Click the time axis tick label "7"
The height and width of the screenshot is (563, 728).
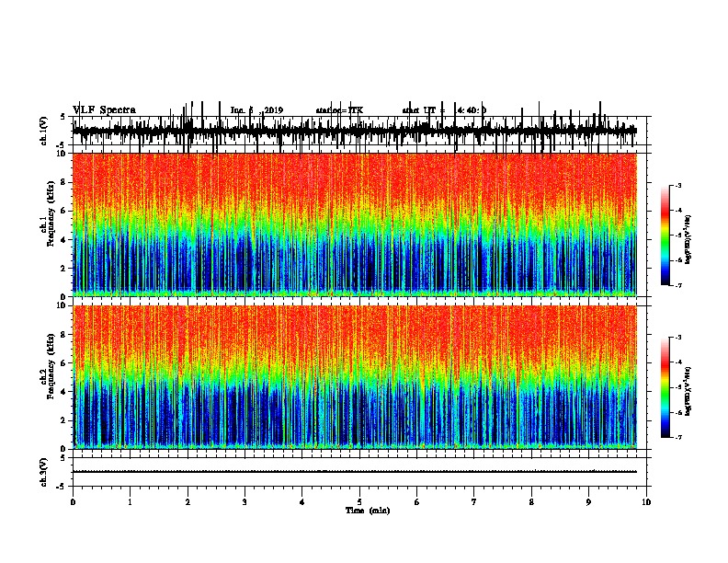pyautogui.click(x=474, y=502)
